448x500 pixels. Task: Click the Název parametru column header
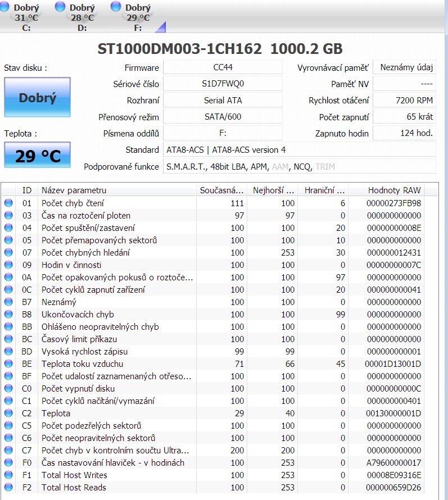click(117, 190)
